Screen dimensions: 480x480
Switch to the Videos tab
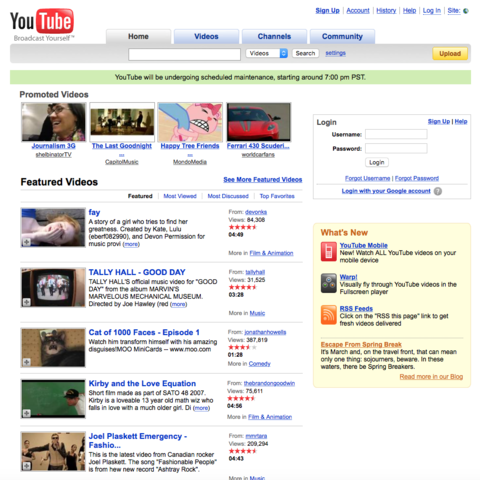[206, 37]
